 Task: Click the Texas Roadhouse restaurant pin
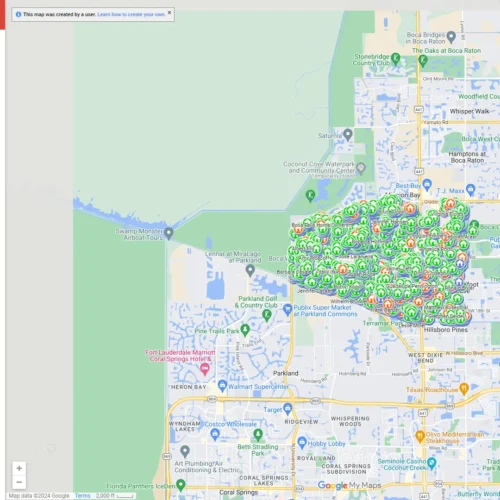tap(464, 388)
